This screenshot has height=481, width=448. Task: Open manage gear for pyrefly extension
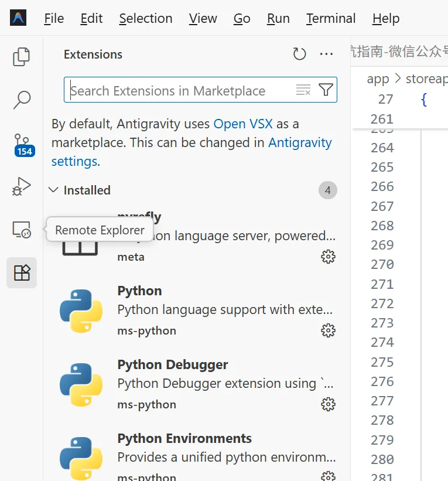tap(328, 257)
